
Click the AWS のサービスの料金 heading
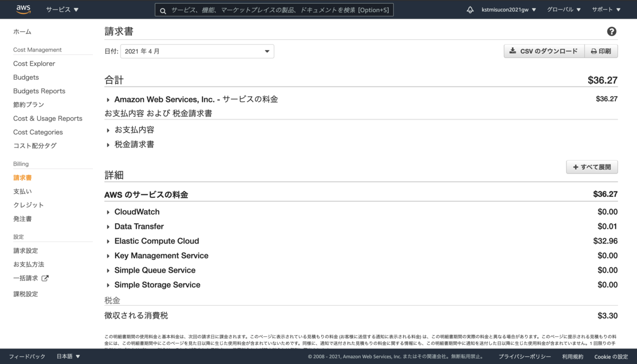point(147,195)
